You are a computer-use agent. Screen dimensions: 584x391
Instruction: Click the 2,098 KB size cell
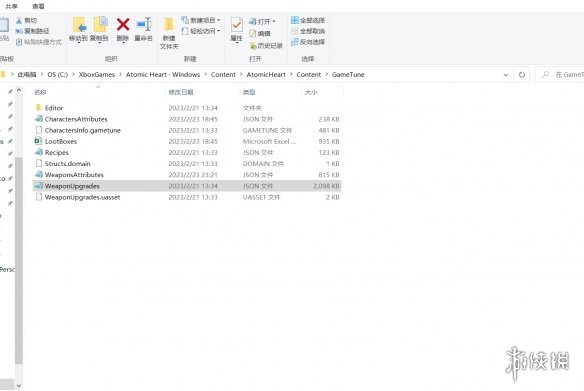(x=326, y=185)
